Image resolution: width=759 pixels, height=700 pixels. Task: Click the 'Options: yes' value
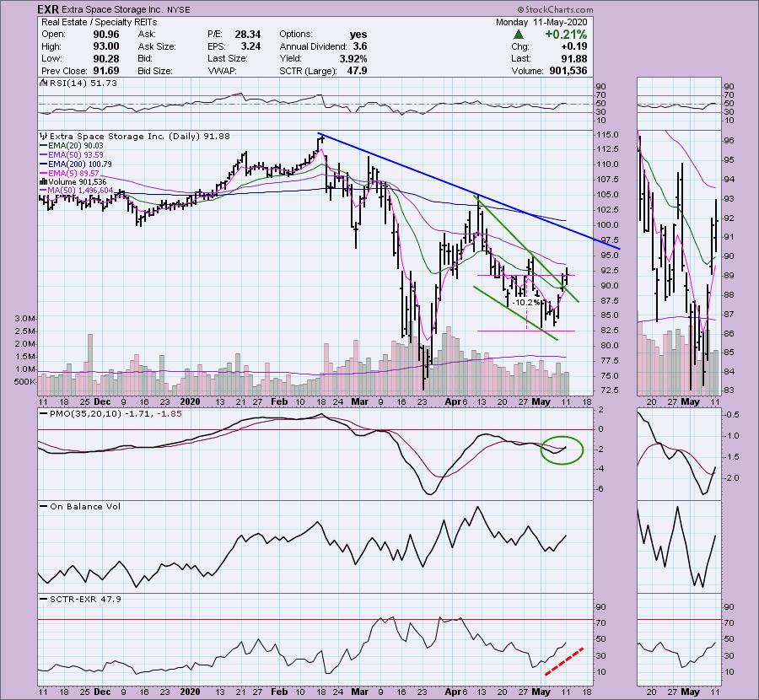click(x=358, y=35)
